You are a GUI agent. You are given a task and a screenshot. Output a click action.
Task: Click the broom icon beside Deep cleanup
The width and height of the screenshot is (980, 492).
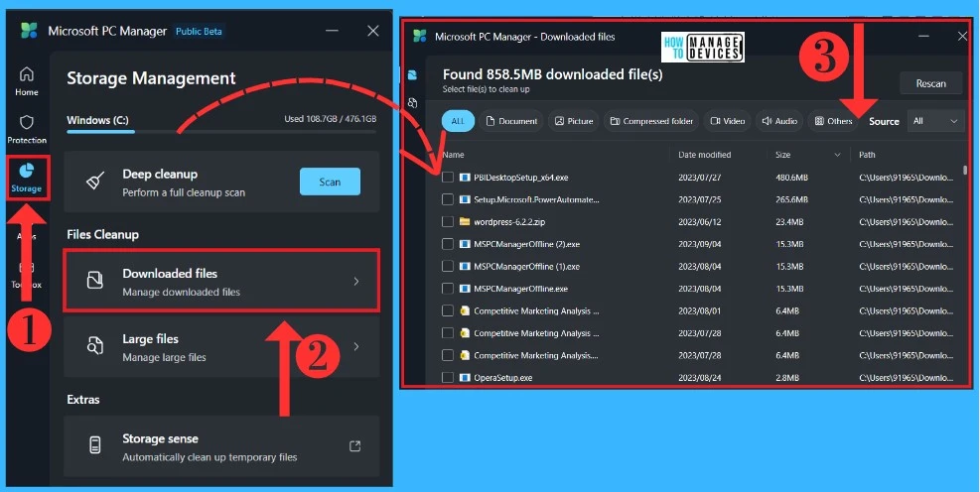95,182
